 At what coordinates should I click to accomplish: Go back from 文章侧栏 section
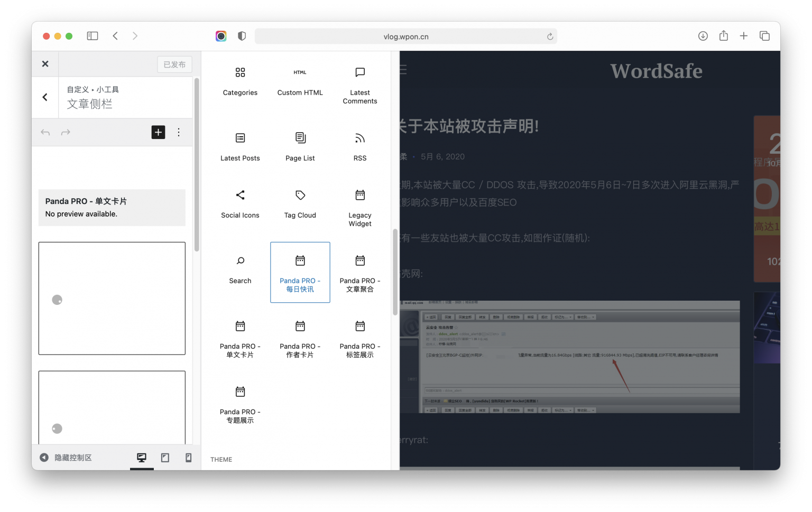45,97
